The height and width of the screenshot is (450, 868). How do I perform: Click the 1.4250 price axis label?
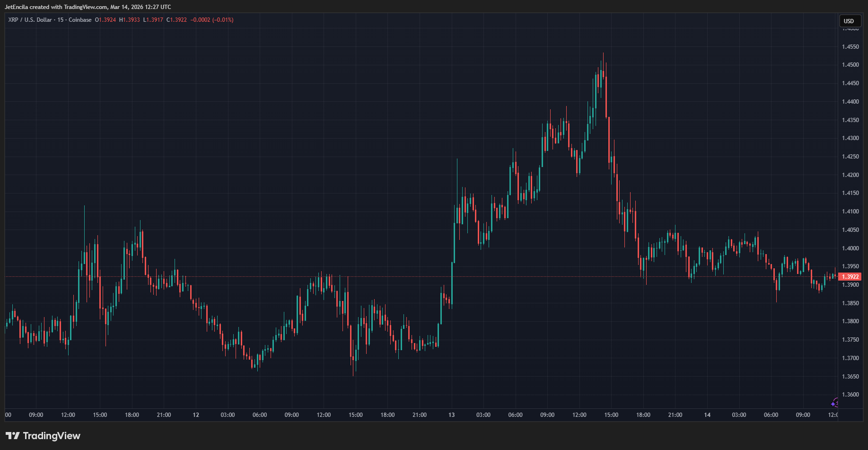(850, 157)
